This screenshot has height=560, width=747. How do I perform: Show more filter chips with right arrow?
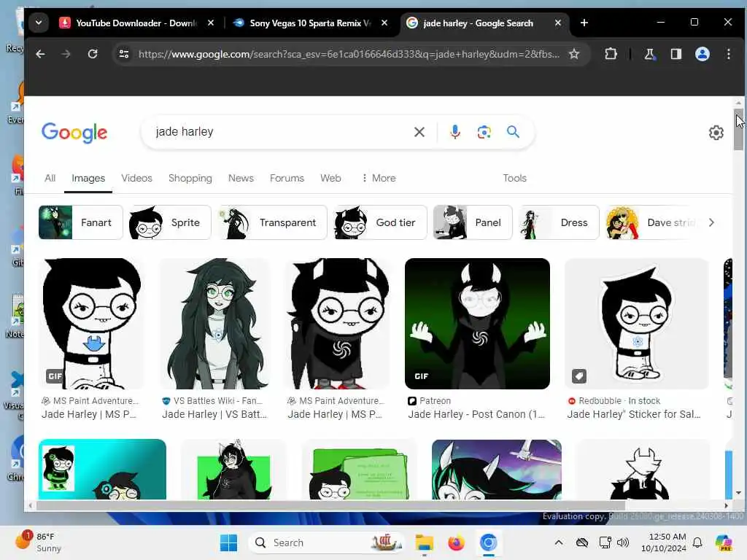pos(711,222)
